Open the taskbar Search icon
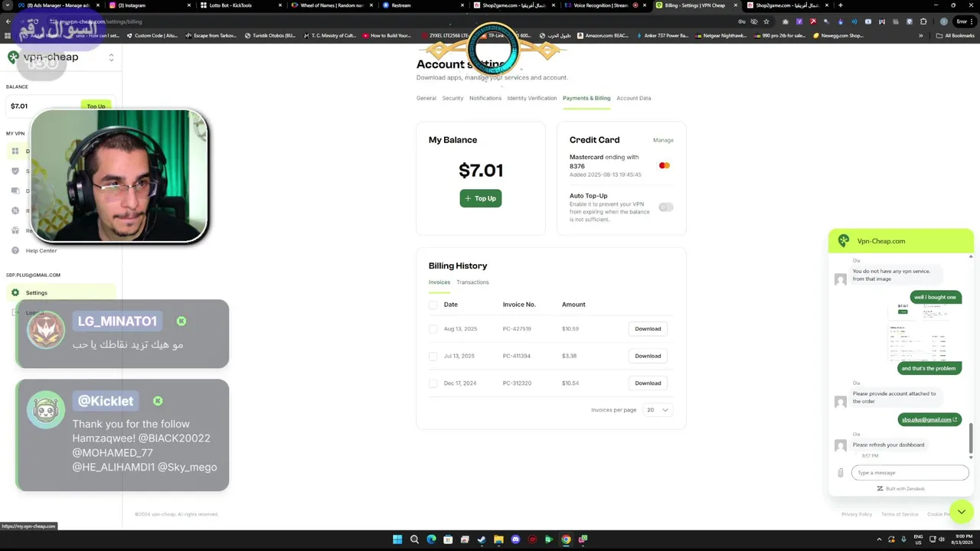The image size is (980, 551). coord(414,540)
